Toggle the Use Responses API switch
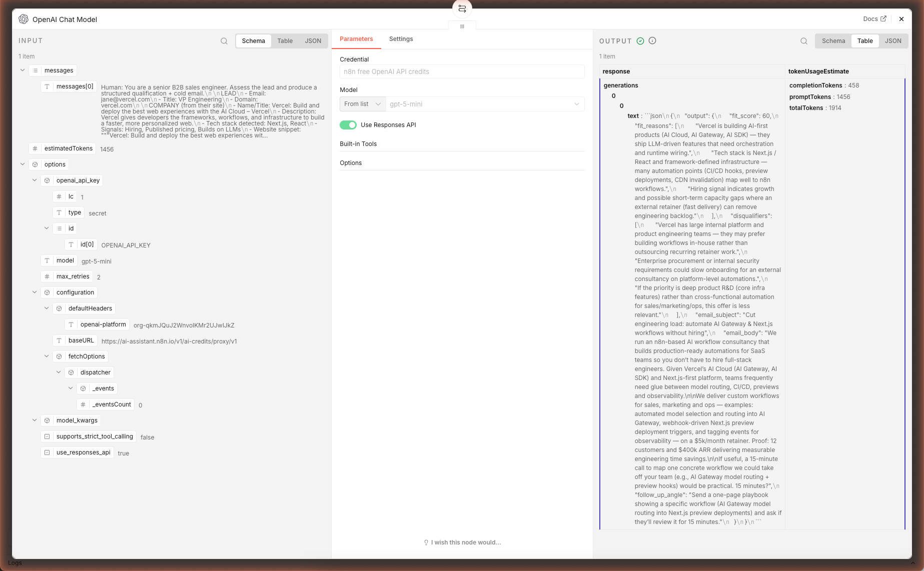Screen dimensions: 924x571 point(348,125)
